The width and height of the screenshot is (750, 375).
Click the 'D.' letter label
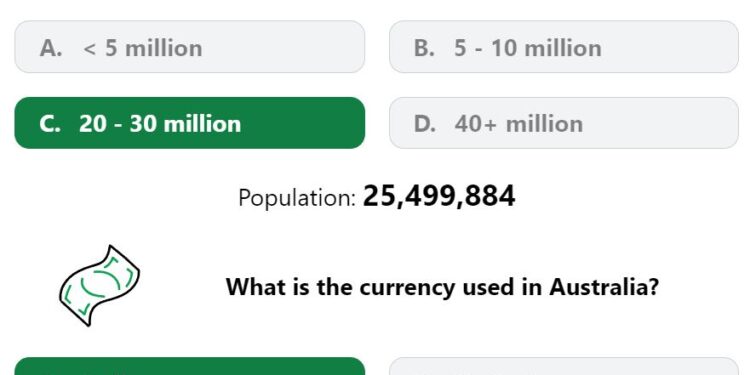point(425,124)
